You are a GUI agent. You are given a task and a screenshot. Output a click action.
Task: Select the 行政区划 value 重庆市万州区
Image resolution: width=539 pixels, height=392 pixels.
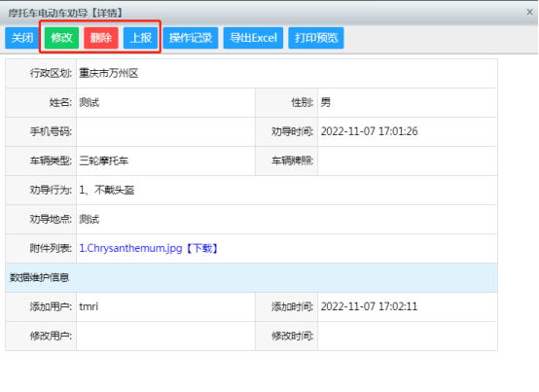(x=109, y=73)
